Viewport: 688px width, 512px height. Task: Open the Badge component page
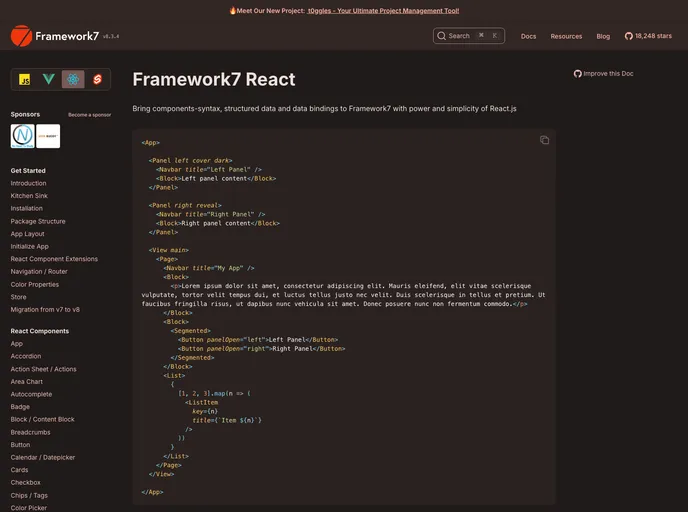click(x=20, y=407)
